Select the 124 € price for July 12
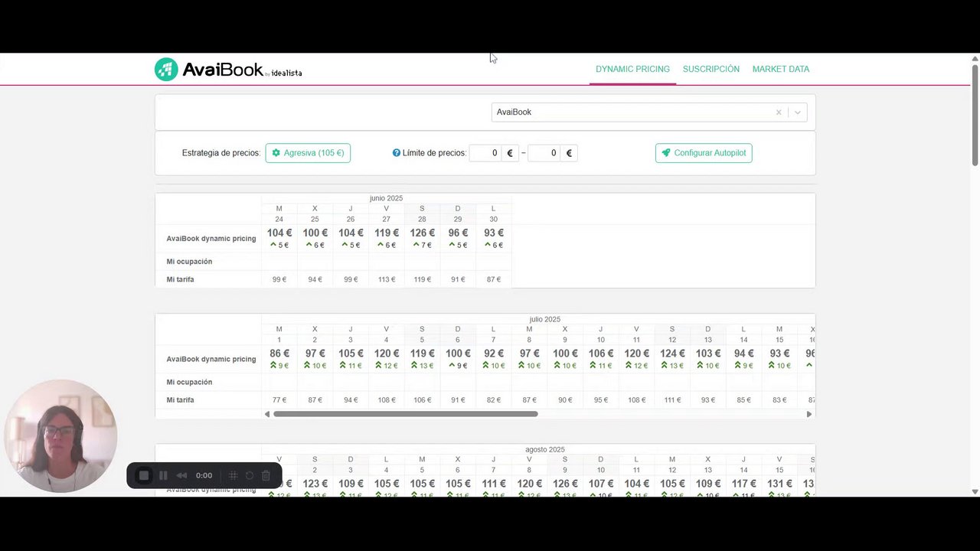980x551 pixels. (x=672, y=354)
